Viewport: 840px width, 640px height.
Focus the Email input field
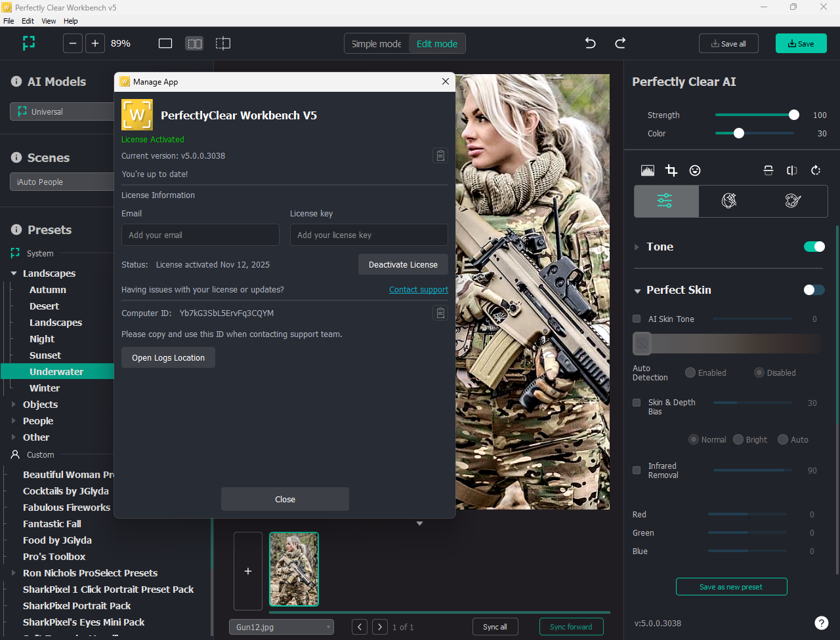(200, 235)
